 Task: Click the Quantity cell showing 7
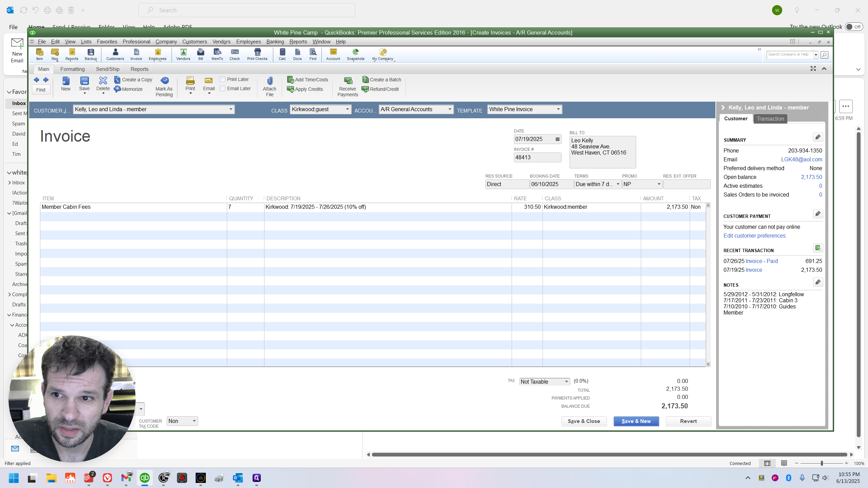click(245, 207)
